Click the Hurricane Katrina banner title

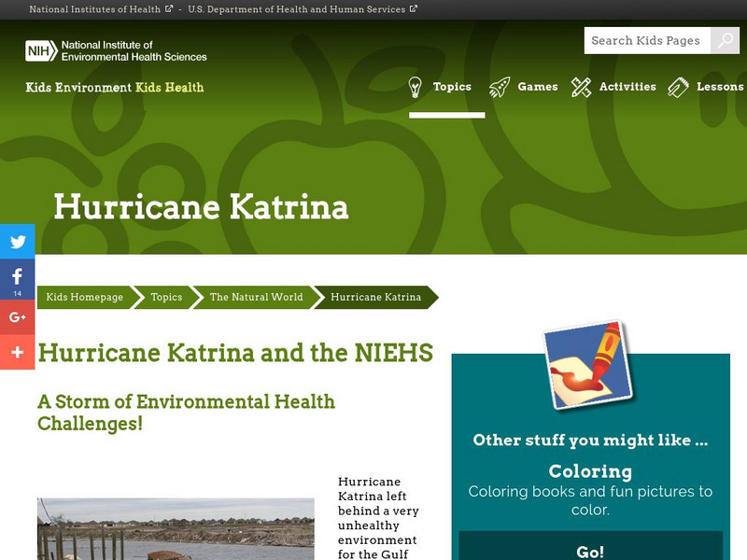pyautogui.click(x=201, y=206)
